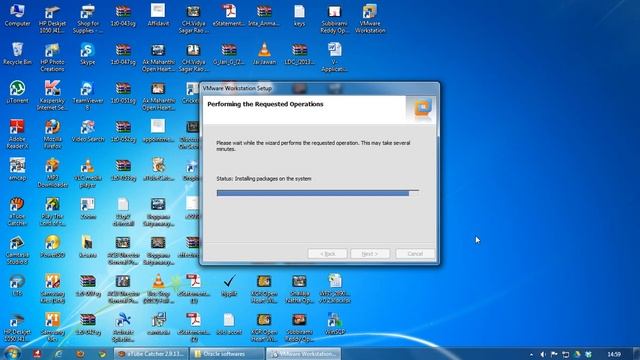The image size is (640, 360).
Task: Select the Camtasia Studio 8 shortcut
Action: (17, 250)
